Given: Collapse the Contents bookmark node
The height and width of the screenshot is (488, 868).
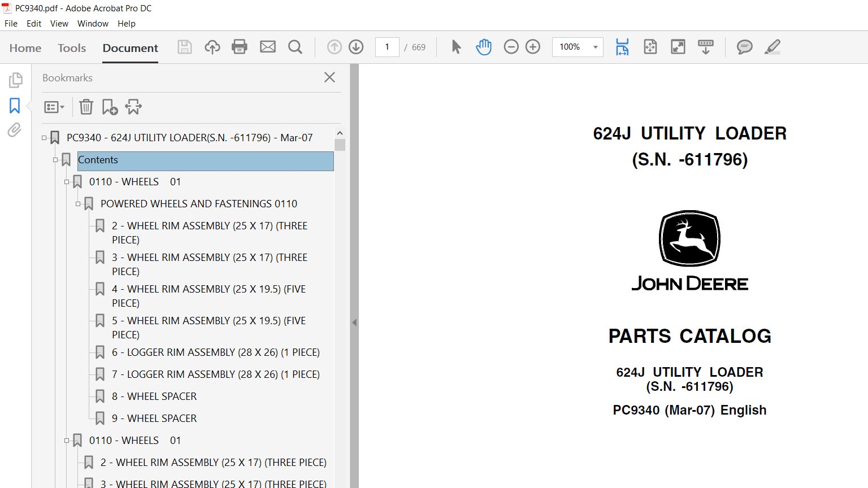Looking at the screenshot, I should point(55,160).
